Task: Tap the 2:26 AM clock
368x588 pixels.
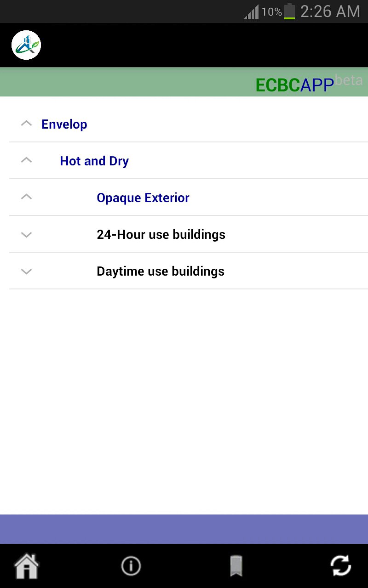Action: pos(330,11)
